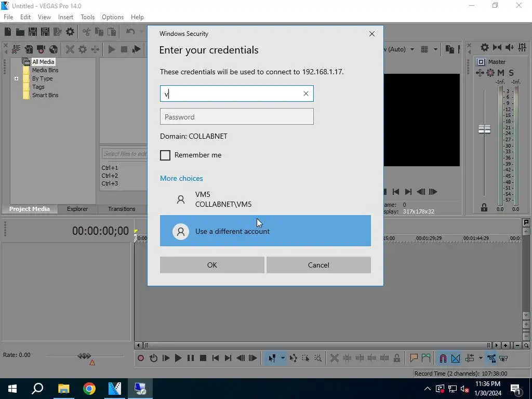Viewport: 532px width, 399px height.
Task: Save the project with first floppy icon
Action: tap(33, 32)
